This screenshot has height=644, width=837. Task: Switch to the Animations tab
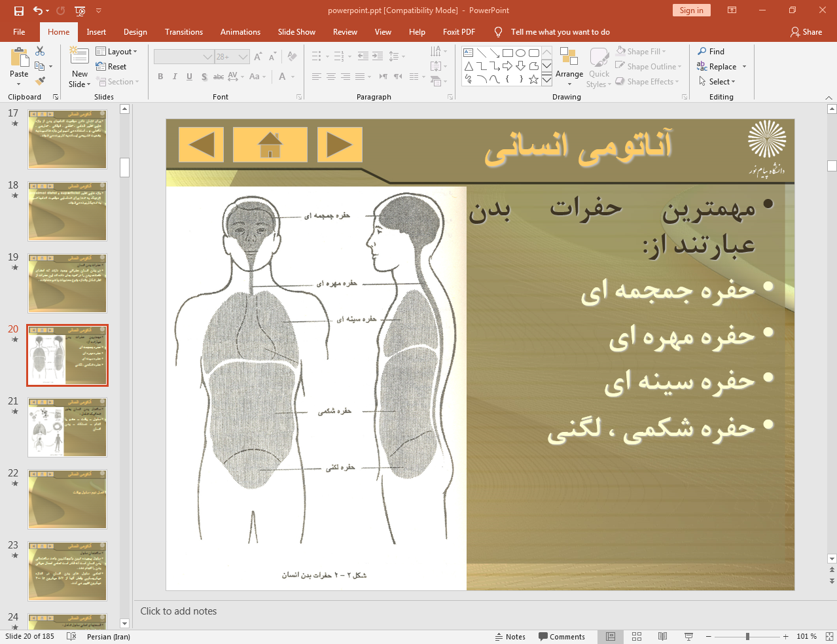click(x=240, y=31)
